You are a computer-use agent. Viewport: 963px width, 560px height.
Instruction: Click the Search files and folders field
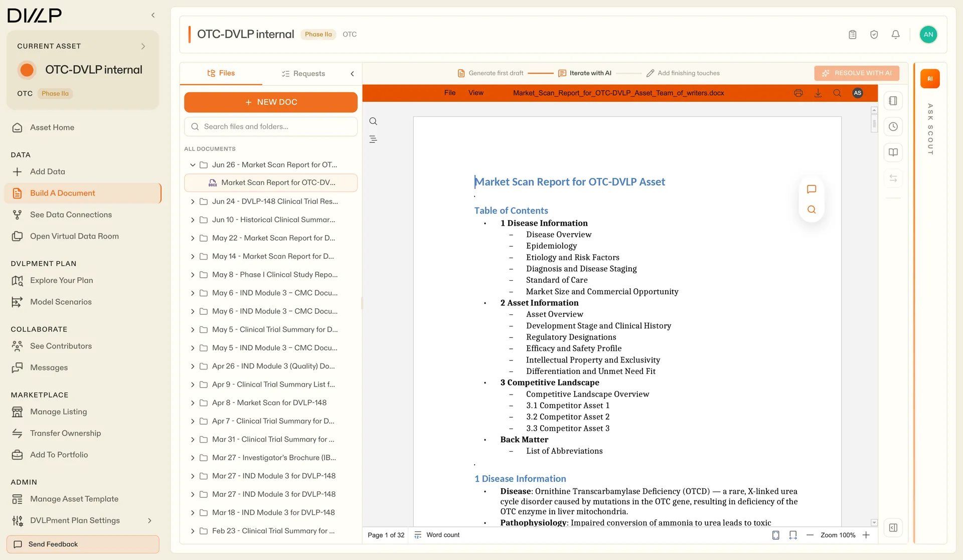(271, 127)
